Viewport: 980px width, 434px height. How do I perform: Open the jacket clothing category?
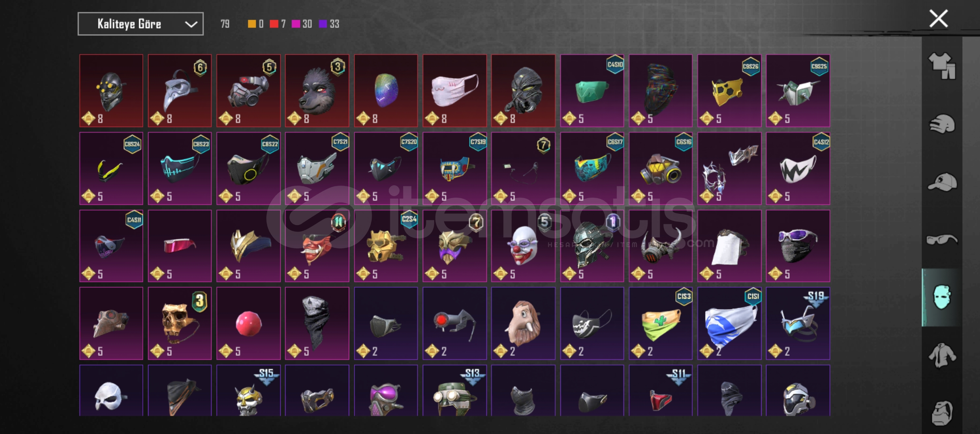(941, 355)
